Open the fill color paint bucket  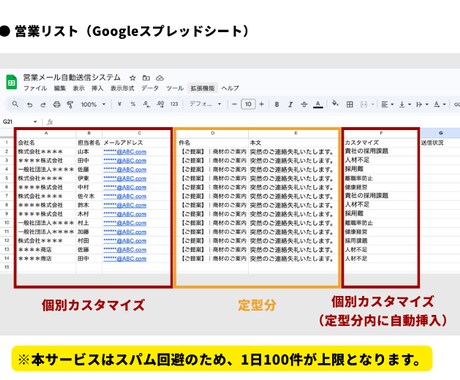335,104
